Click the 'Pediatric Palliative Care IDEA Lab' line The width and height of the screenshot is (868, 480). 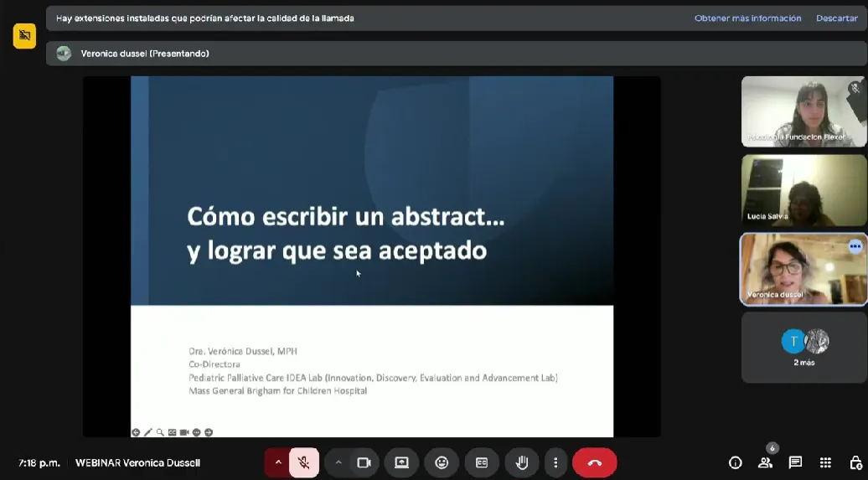(x=373, y=378)
